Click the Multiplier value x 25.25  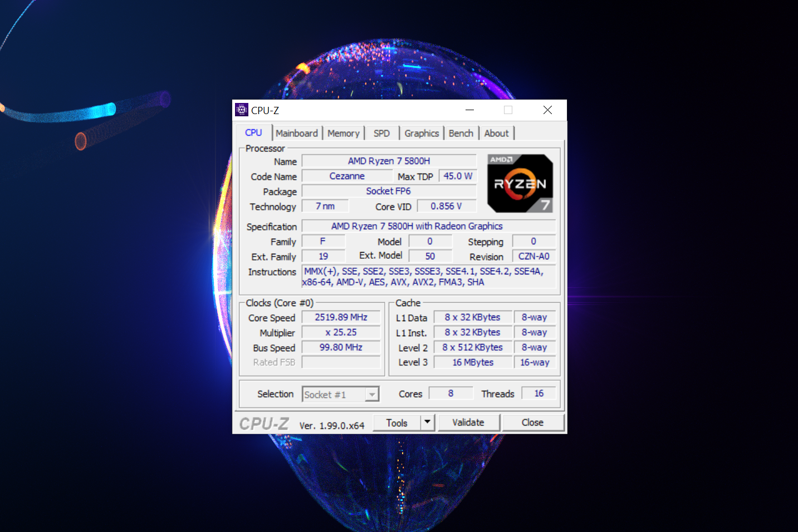341,332
